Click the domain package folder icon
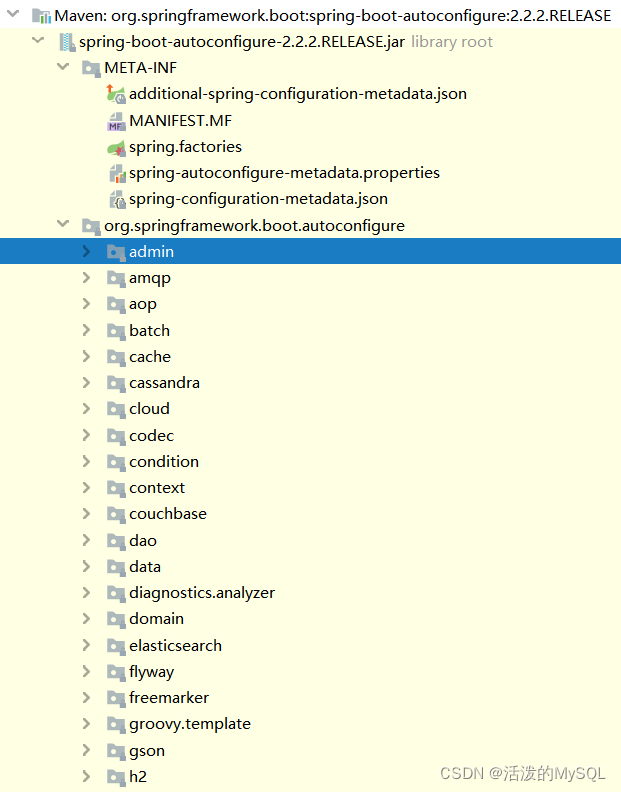 (116, 620)
